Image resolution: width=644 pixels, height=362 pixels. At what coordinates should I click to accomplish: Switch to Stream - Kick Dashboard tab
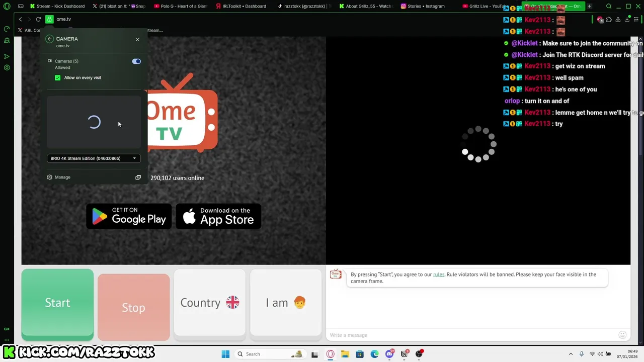pyautogui.click(x=57, y=7)
